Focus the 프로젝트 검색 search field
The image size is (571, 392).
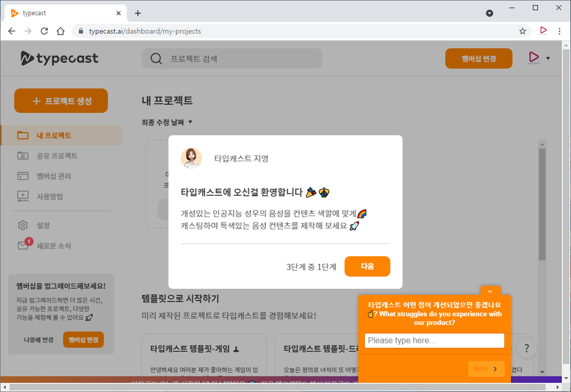coord(232,58)
